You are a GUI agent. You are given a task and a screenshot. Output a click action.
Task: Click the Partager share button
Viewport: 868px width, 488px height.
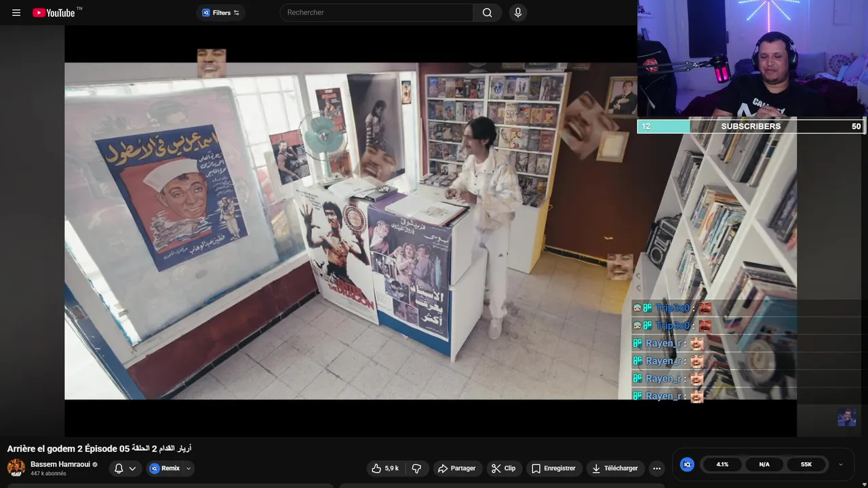coord(456,468)
